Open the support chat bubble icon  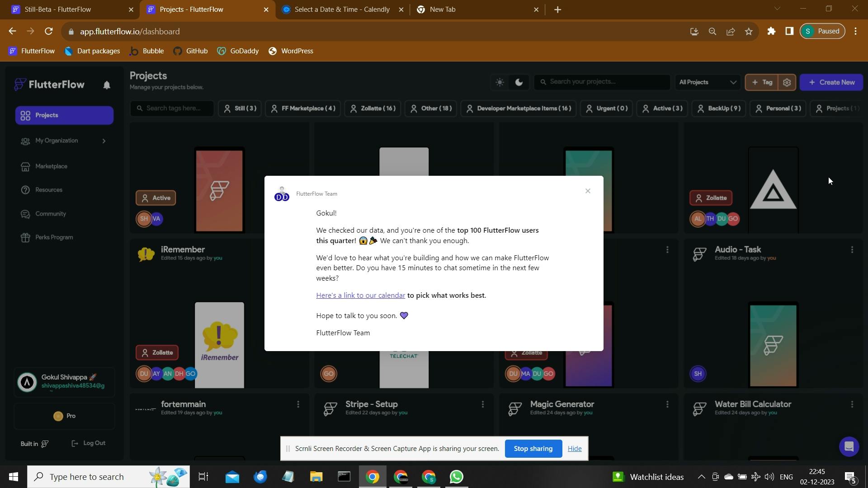click(x=849, y=447)
